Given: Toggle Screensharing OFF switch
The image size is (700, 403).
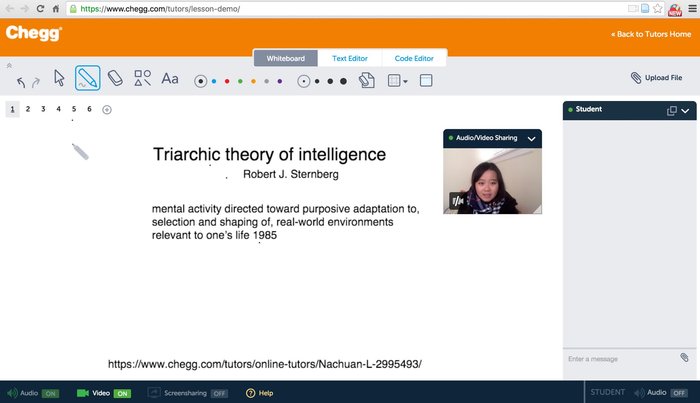Looking at the screenshot, I should point(219,394).
